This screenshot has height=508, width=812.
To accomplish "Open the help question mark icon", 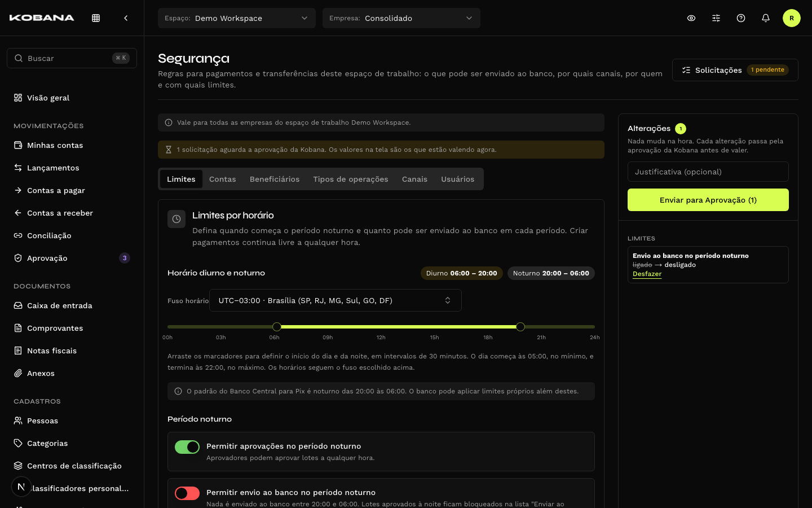I will 741,18.
